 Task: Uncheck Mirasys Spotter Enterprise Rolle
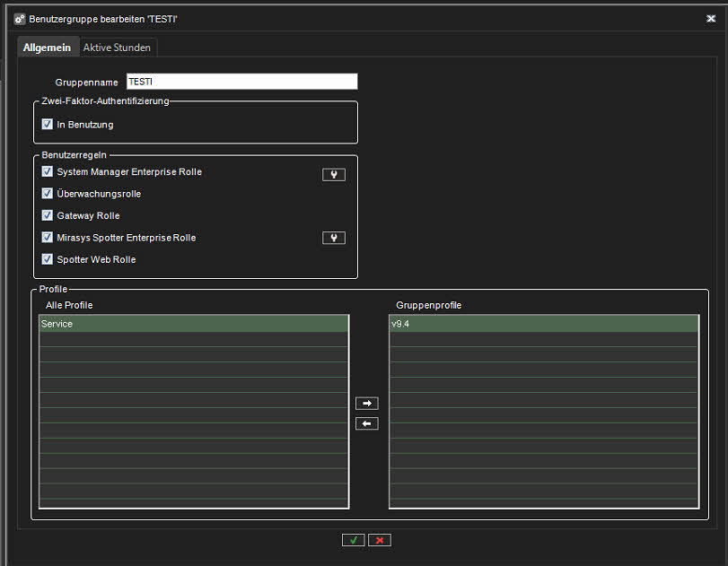[x=48, y=238]
